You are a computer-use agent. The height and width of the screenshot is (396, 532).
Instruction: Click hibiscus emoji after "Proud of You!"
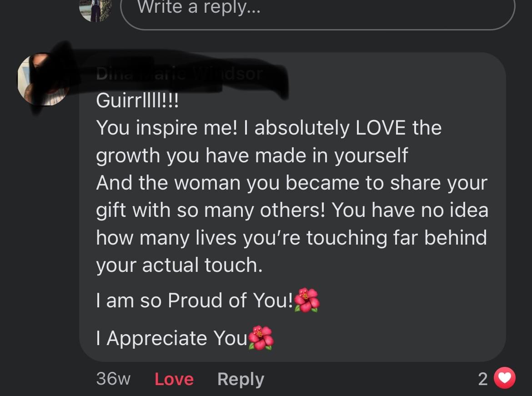point(307,300)
